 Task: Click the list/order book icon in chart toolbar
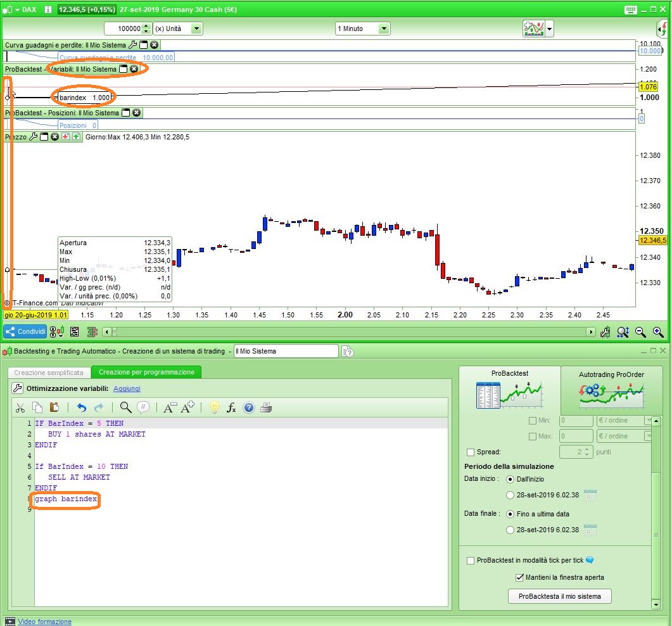point(75,331)
